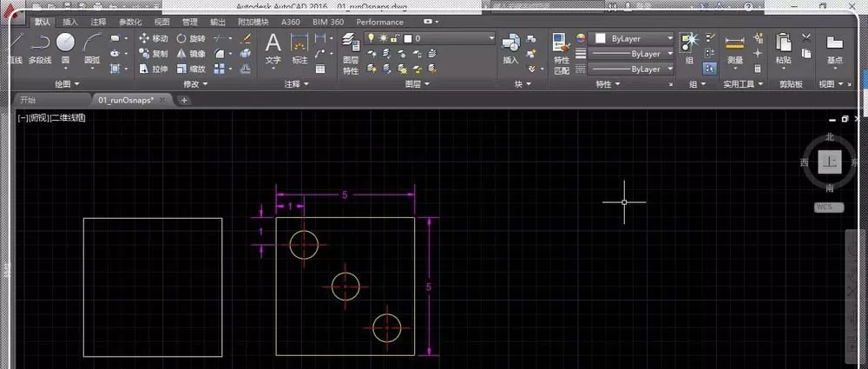Expand the Modify (修改) panel flyout

click(195, 84)
